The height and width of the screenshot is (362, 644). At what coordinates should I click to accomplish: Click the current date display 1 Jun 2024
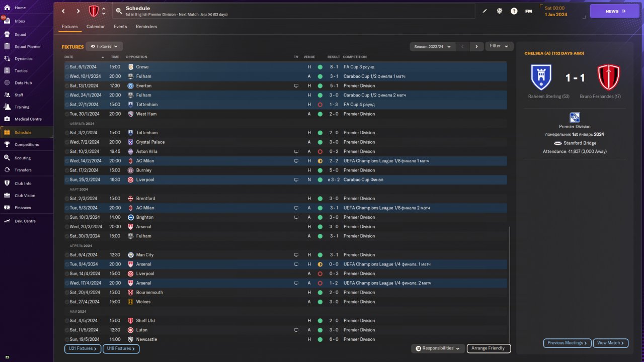(x=555, y=15)
